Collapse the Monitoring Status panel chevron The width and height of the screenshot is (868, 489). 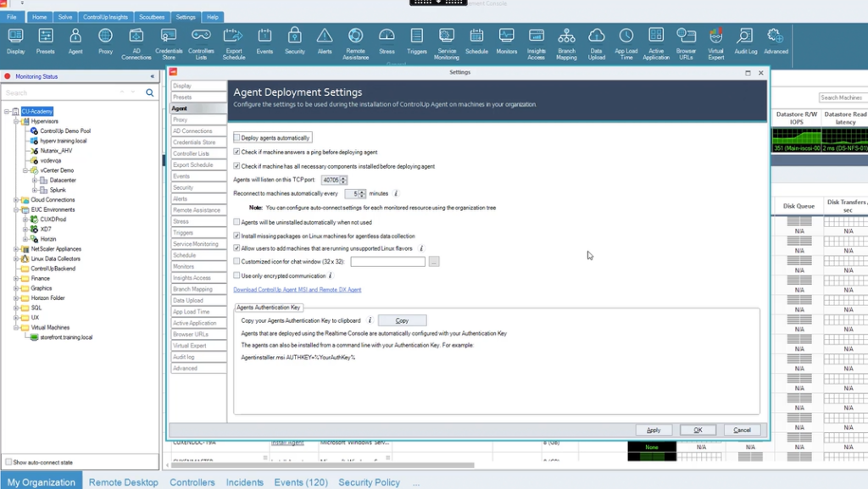pos(153,76)
